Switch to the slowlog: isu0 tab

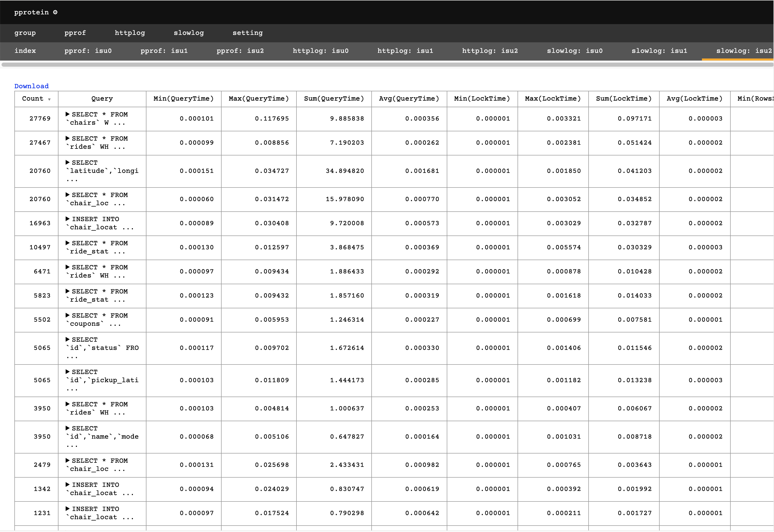click(575, 51)
